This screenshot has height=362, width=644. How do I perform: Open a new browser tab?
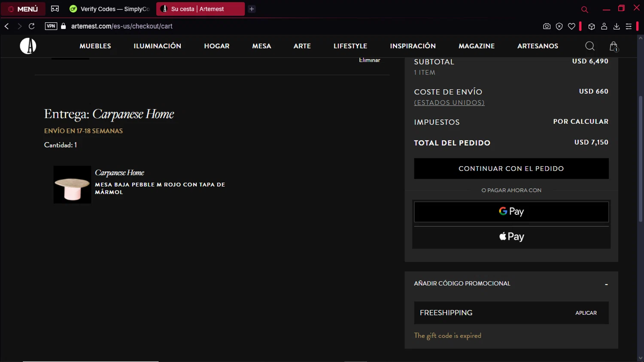click(252, 9)
